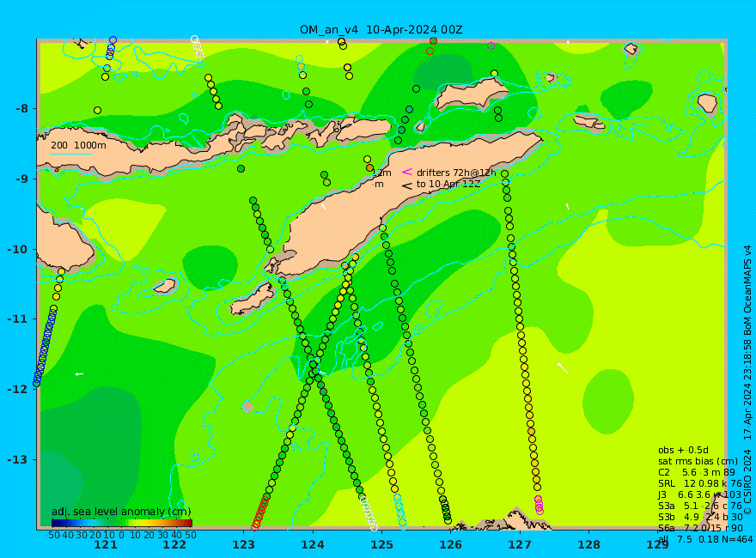
Task: Select the 'S6a 7.2 0.15 r 90' statistics row
Action: click(699, 528)
